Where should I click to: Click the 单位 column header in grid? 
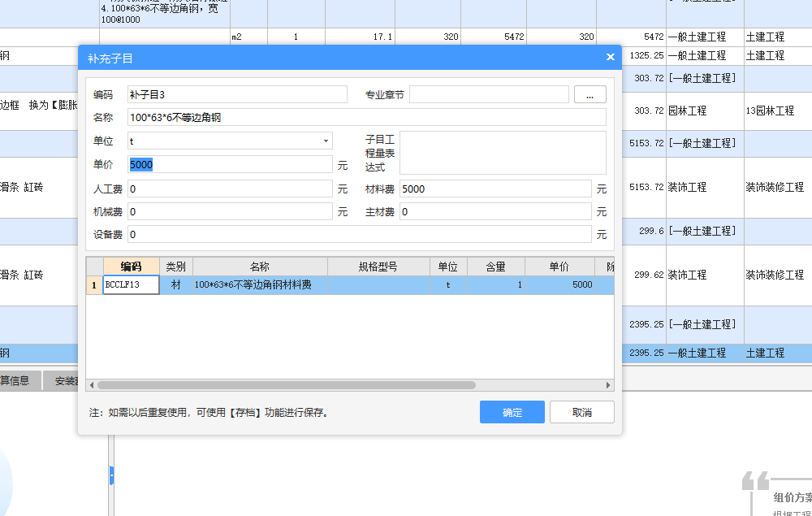click(448, 267)
